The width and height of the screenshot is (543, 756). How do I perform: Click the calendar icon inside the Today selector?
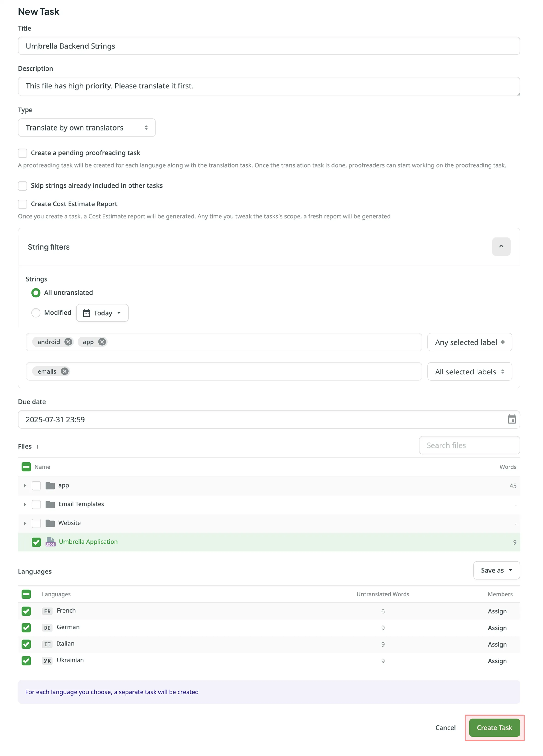click(x=86, y=313)
